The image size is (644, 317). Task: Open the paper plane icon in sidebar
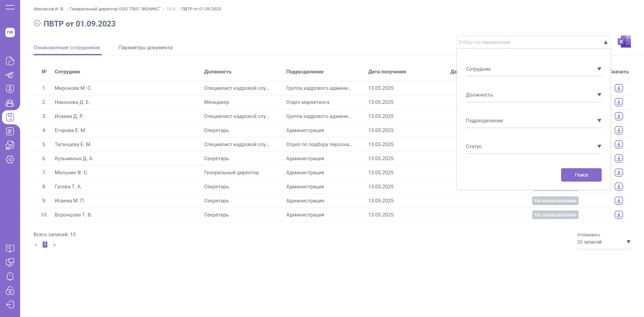click(x=10, y=75)
